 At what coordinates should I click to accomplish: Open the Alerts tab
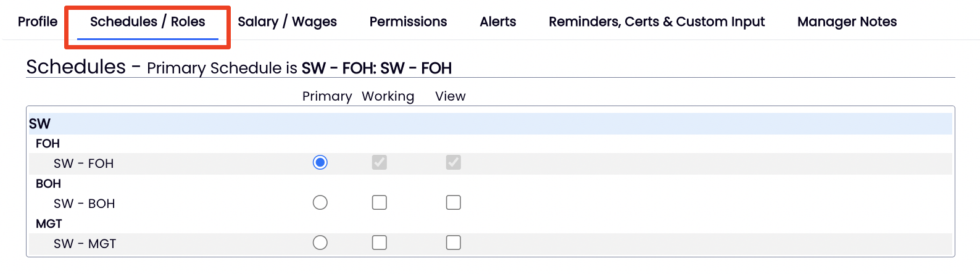tap(497, 22)
